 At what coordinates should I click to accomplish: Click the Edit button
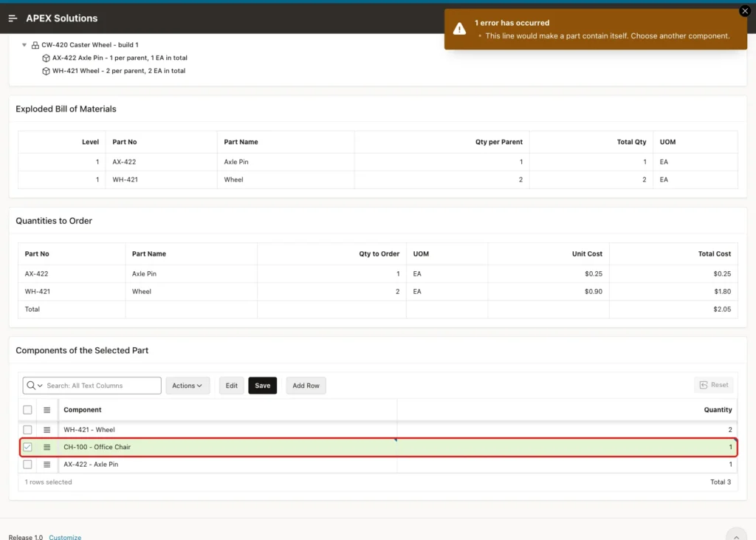pyautogui.click(x=231, y=386)
